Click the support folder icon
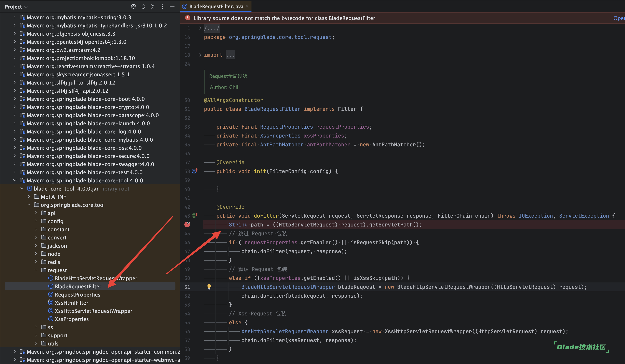The image size is (625, 364). pos(44,335)
